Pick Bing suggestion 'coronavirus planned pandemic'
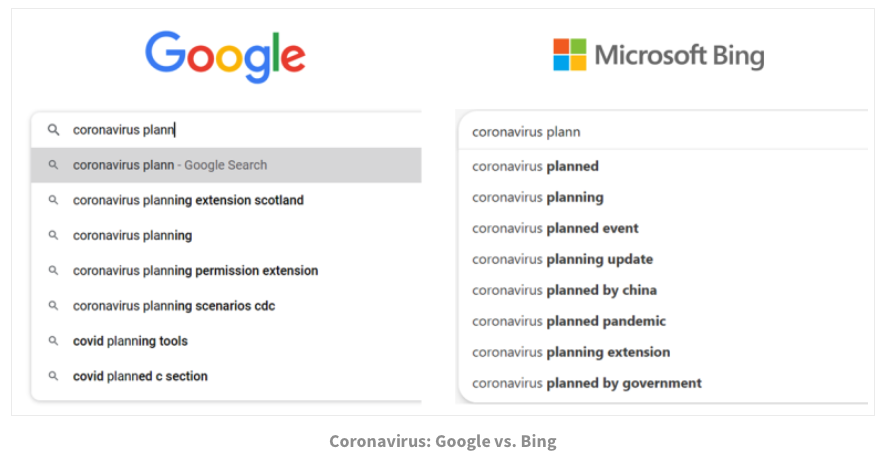 click(x=568, y=321)
